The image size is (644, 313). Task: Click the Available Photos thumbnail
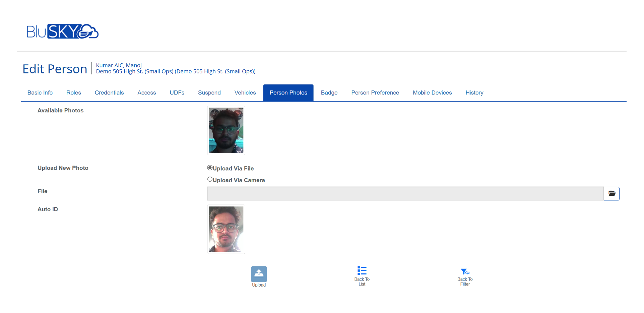tap(226, 130)
